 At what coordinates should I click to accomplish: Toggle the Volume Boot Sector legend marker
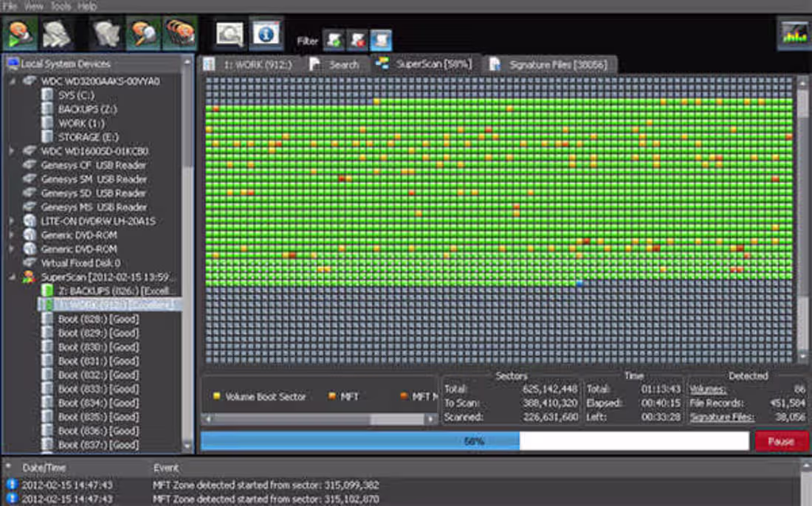tap(218, 396)
